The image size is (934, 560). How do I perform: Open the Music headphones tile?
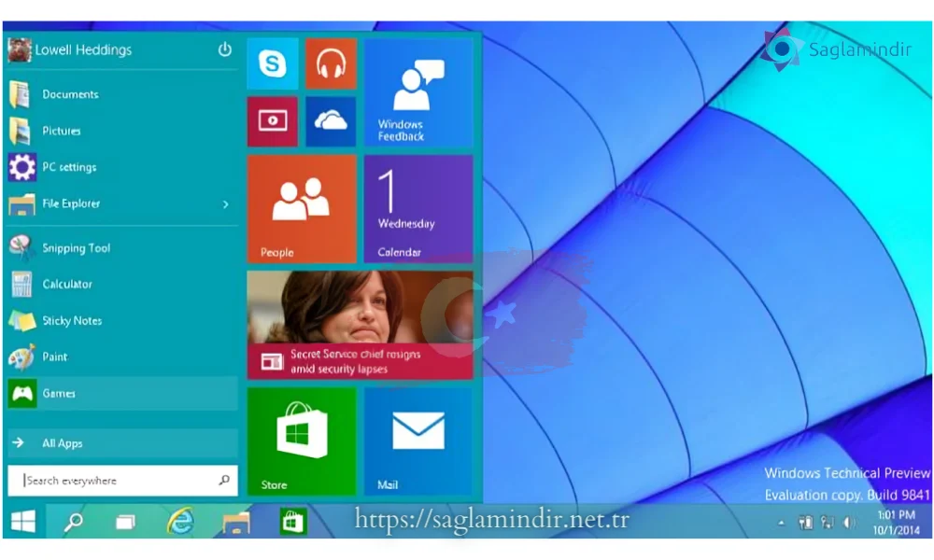(332, 63)
